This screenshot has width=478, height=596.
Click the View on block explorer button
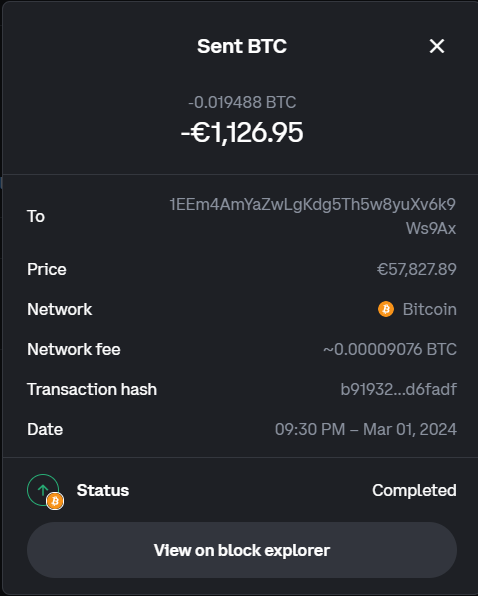pos(242,550)
